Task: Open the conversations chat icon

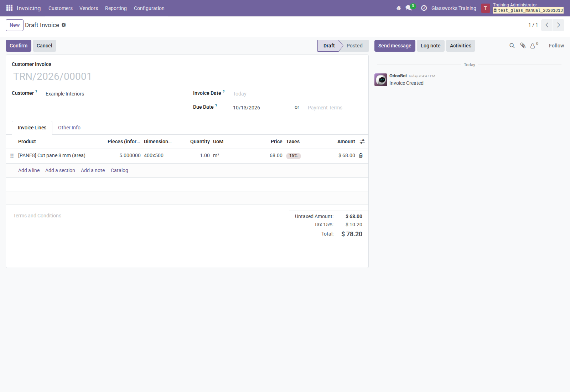Action: [409, 8]
